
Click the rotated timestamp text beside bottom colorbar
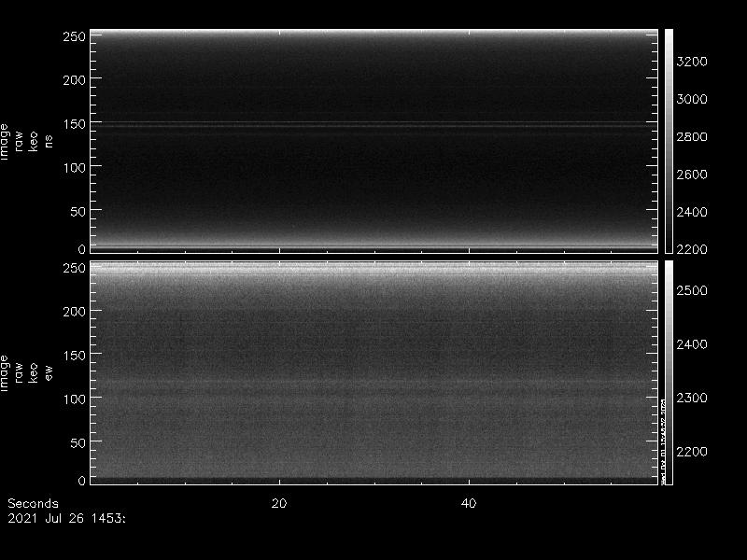click(664, 439)
